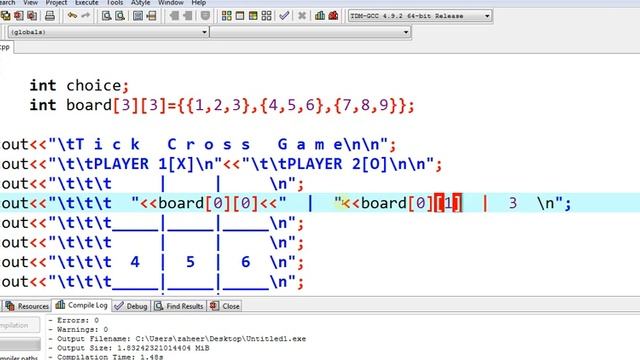Image resolution: width=640 pixels, height=360 pixels.
Task: Select the .cpp editor file tab
Action: (x=6, y=47)
